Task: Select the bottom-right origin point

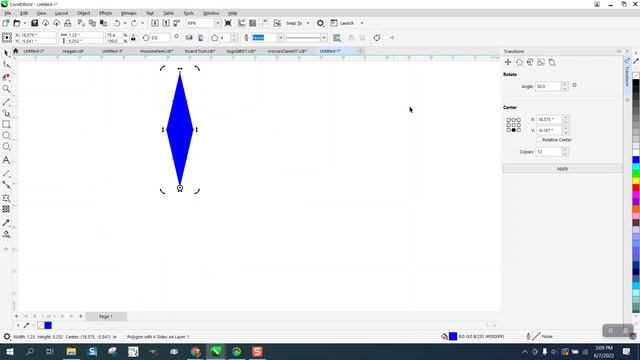Action: [519, 130]
